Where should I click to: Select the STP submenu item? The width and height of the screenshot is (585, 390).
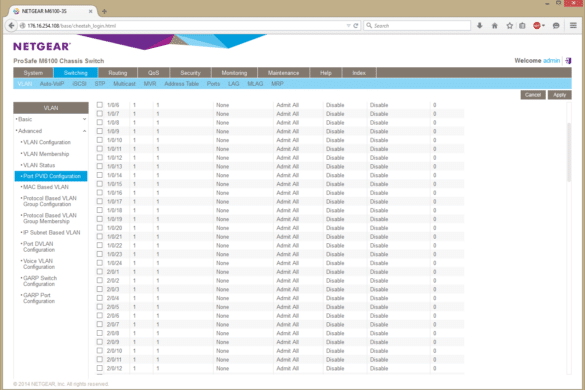[x=100, y=84]
